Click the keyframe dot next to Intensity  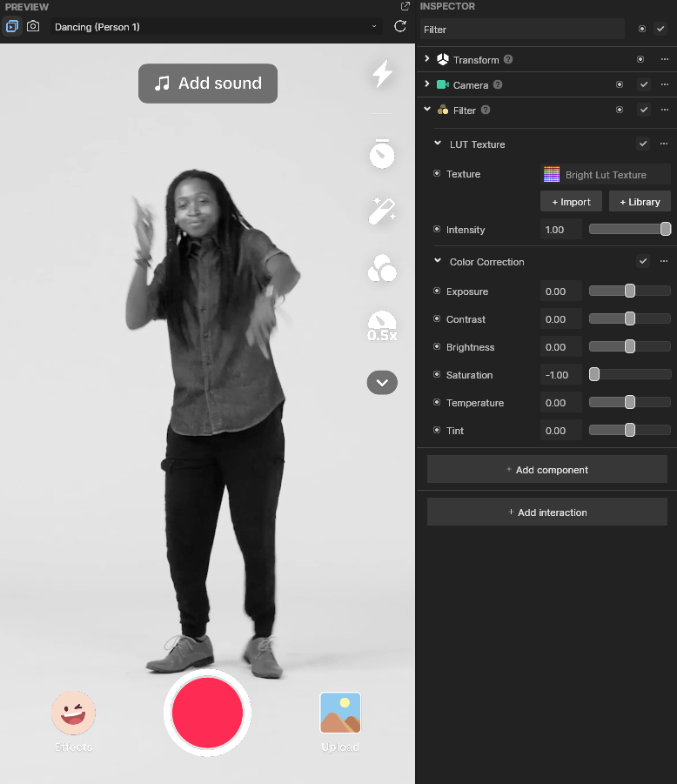pos(437,229)
